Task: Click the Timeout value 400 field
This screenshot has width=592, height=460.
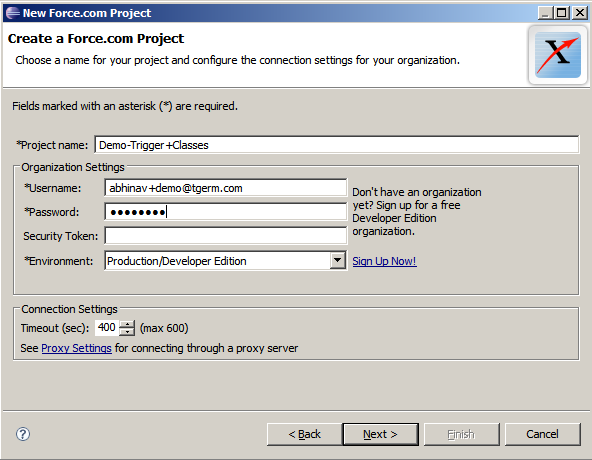Action: tap(107, 327)
